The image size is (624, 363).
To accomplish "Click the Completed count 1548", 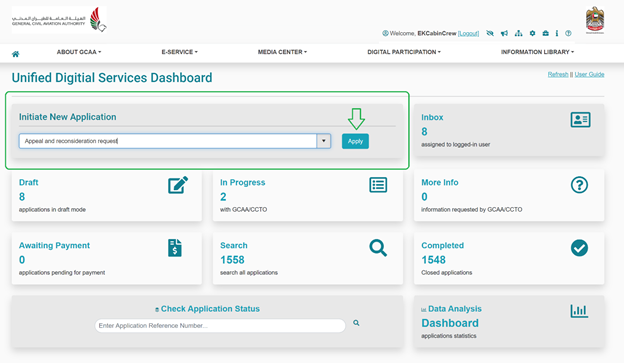I will pyautogui.click(x=433, y=260).
